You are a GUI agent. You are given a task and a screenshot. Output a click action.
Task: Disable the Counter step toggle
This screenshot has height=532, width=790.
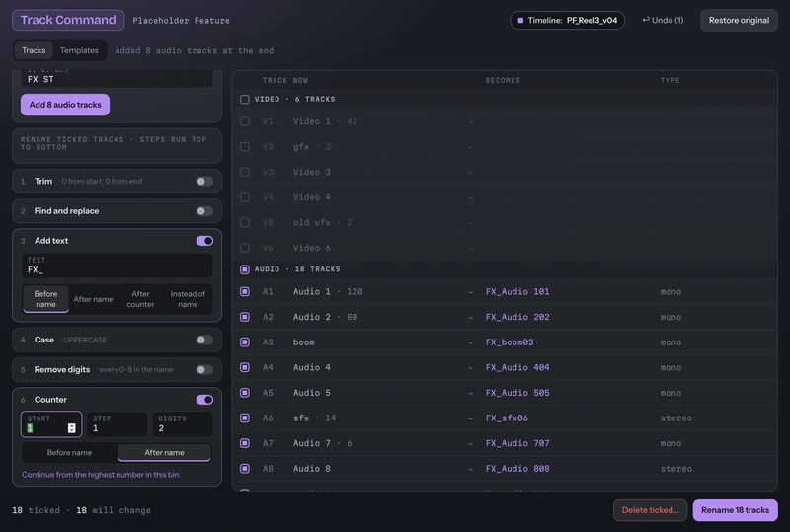(204, 400)
